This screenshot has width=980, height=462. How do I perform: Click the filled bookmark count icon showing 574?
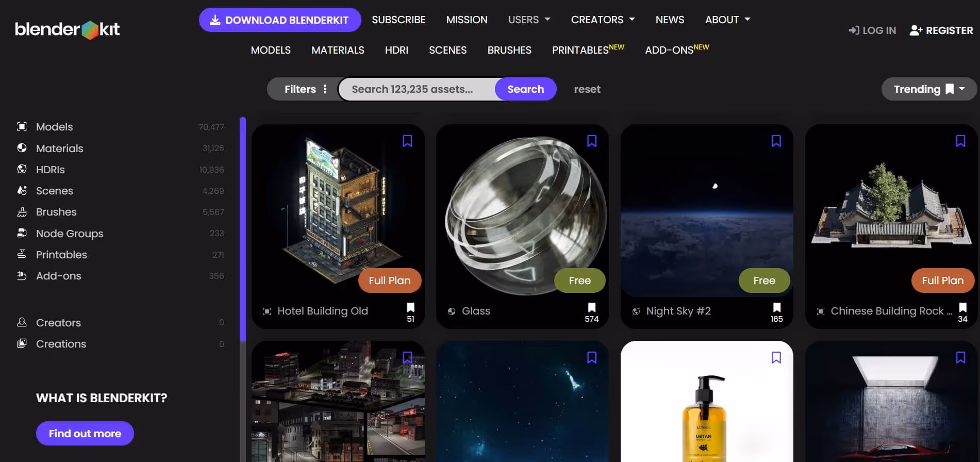592,307
